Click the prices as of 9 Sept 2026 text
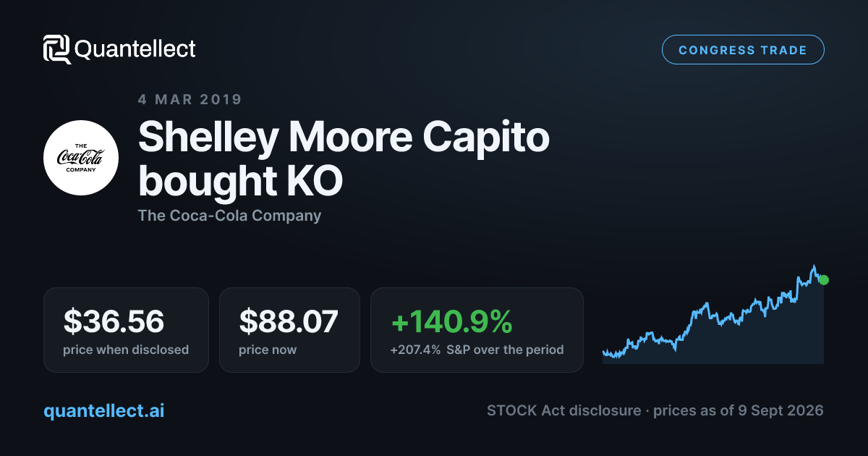The image size is (868, 456). [x=739, y=410]
